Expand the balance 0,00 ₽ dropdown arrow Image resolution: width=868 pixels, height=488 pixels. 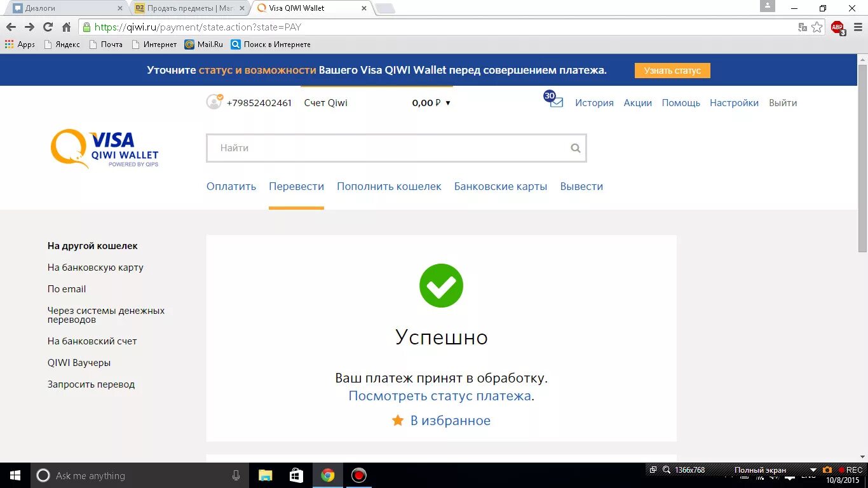coord(448,103)
